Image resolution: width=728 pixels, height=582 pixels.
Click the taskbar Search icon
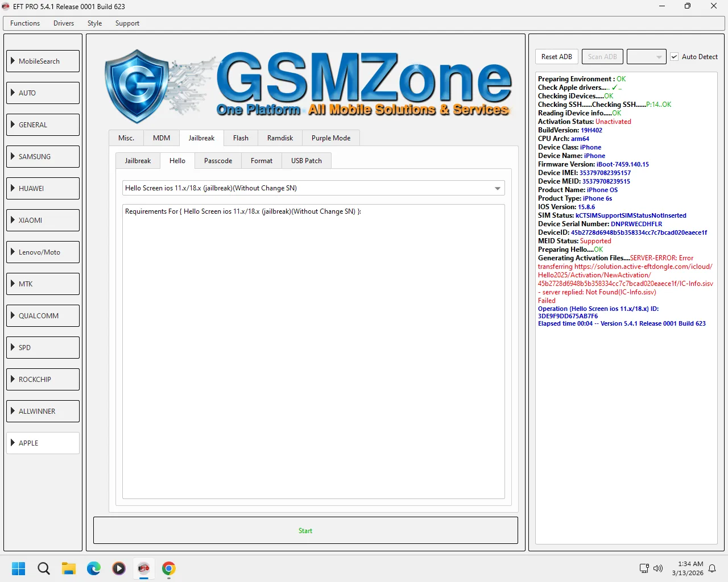click(x=44, y=568)
